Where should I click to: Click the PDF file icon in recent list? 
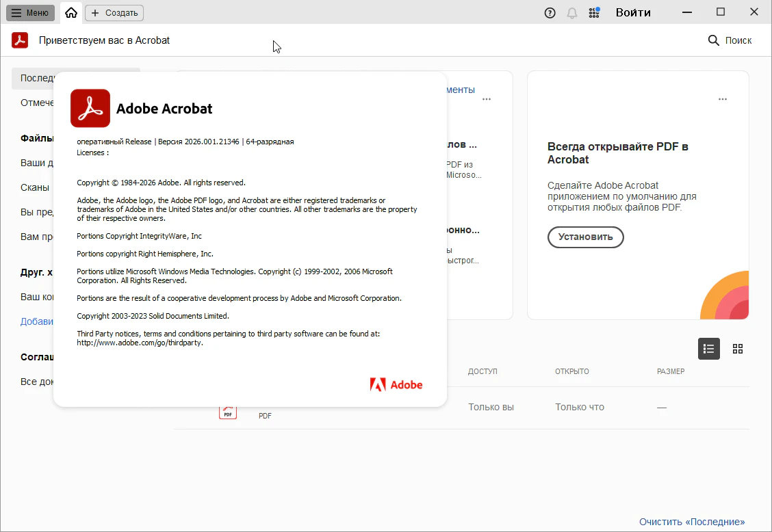click(228, 412)
